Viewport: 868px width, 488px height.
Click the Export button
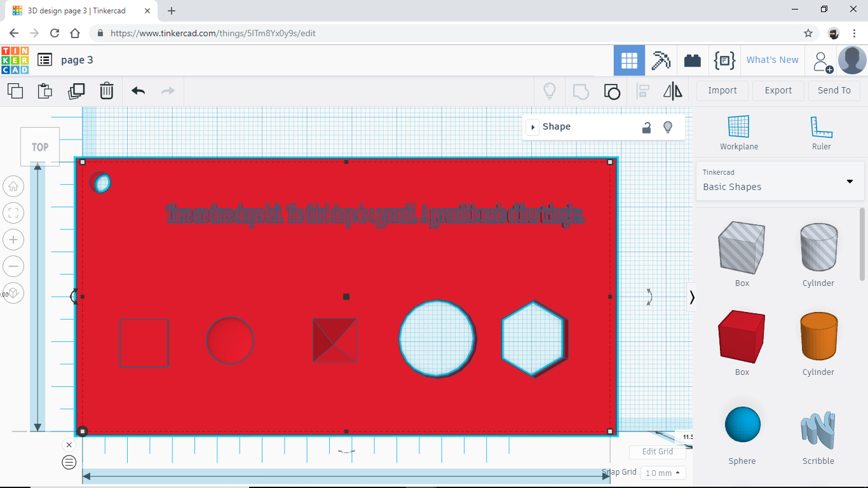click(x=778, y=90)
